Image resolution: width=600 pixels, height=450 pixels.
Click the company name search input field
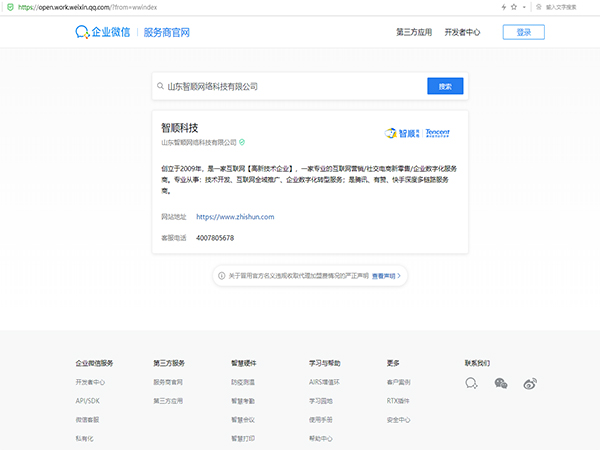coord(290,86)
